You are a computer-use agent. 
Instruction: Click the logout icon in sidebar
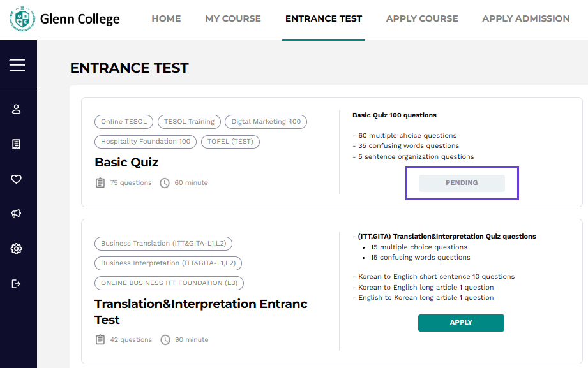pyautogui.click(x=17, y=284)
